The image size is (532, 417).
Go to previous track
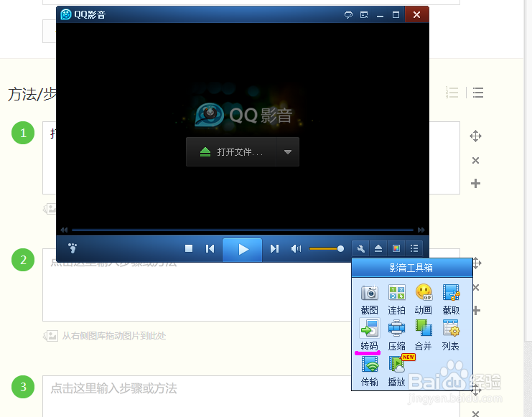(210, 249)
